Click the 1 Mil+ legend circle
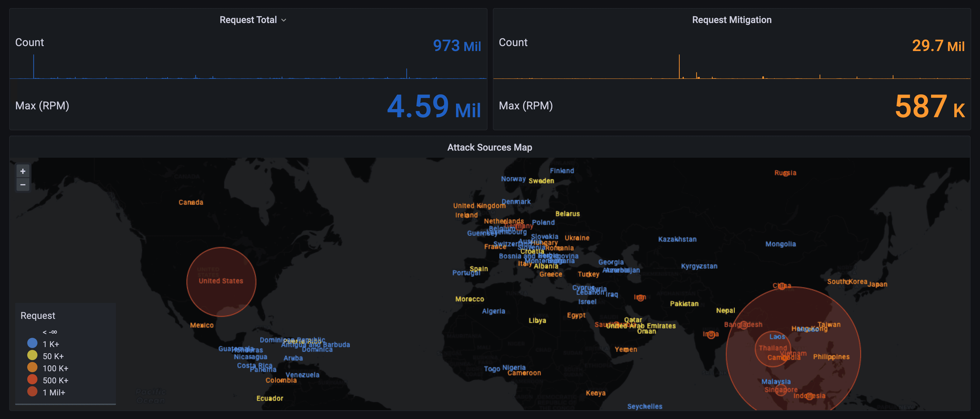Image resolution: width=980 pixels, height=419 pixels. click(32, 392)
